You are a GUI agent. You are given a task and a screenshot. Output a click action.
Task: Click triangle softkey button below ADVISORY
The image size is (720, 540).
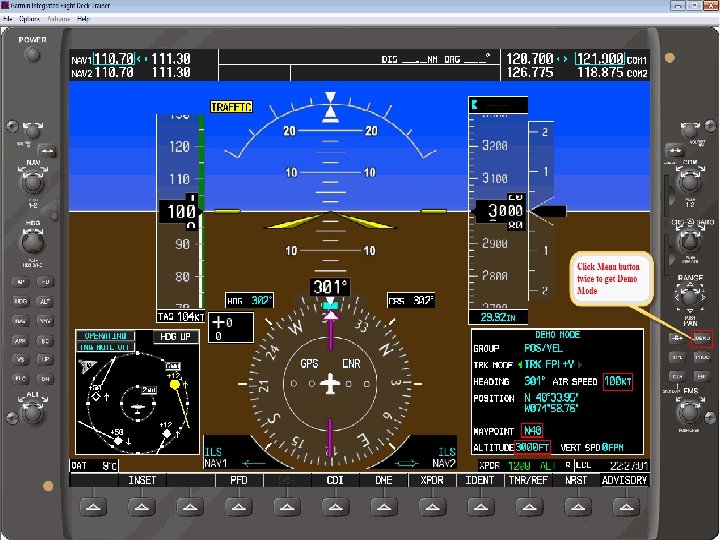pyautogui.click(x=626, y=507)
